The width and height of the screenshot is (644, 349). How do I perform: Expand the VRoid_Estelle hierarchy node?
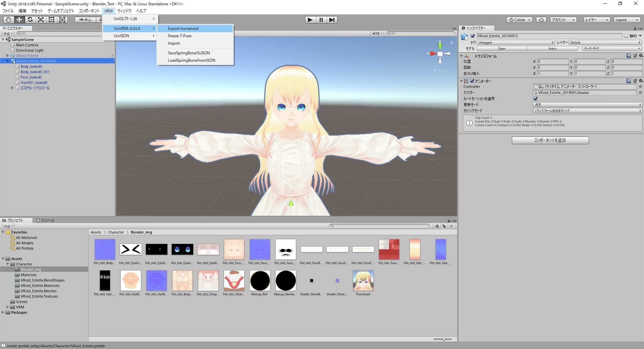click(7, 56)
